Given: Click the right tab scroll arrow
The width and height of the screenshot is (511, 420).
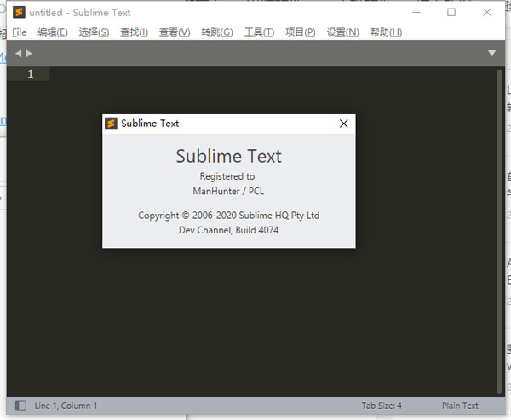Looking at the screenshot, I should pyautogui.click(x=29, y=53).
